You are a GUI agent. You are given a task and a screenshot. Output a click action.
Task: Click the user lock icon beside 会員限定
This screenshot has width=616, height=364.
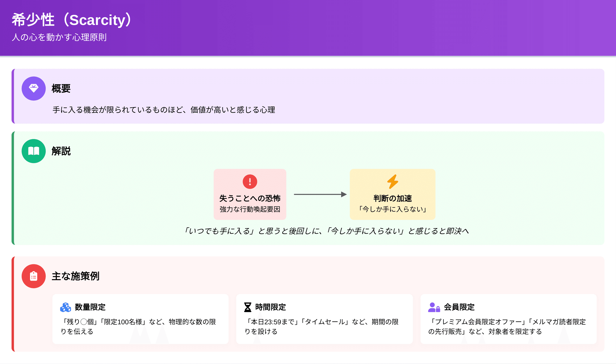click(x=434, y=307)
